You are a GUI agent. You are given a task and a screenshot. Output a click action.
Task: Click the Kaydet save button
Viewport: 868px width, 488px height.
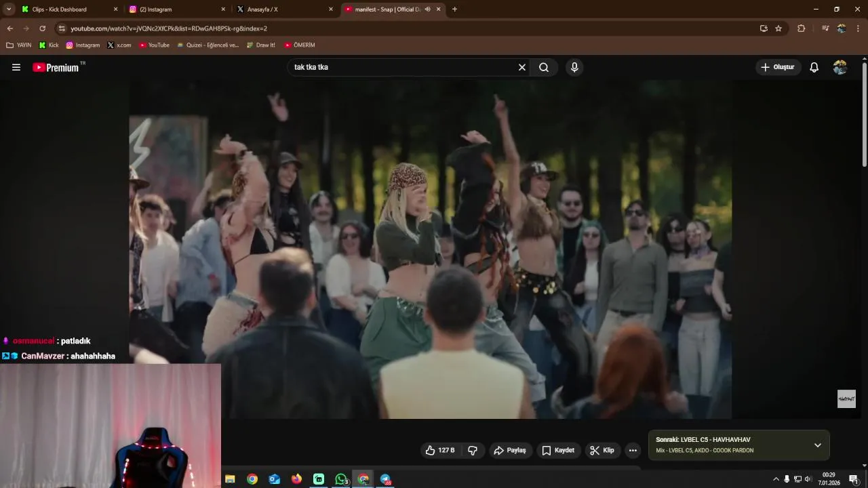point(558,450)
